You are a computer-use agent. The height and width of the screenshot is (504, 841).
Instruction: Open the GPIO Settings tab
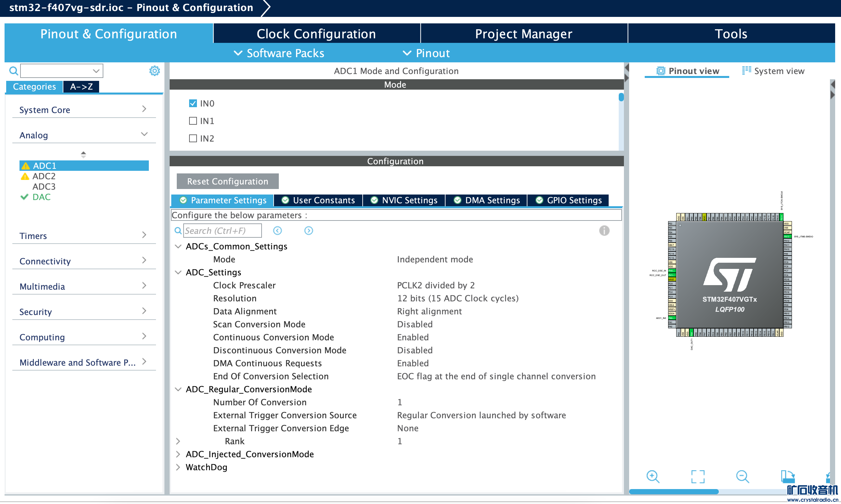[568, 200]
